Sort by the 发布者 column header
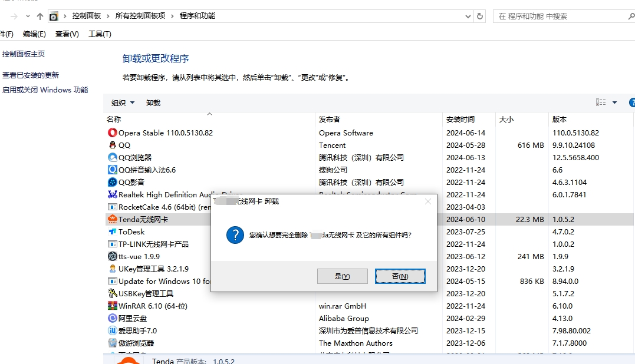Image resolution: width=635 pixels, height=364 pixels. click(379, 119)
